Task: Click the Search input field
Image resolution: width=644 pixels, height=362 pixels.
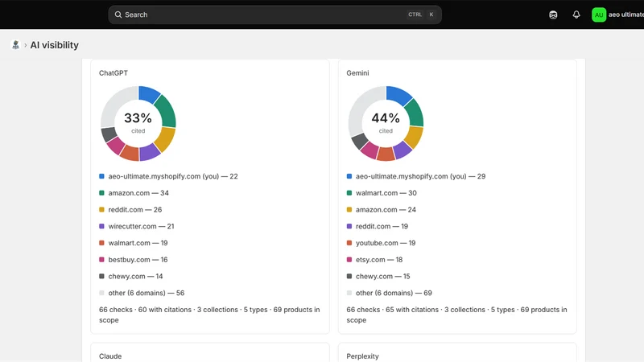Action: (x=275, y=14)
